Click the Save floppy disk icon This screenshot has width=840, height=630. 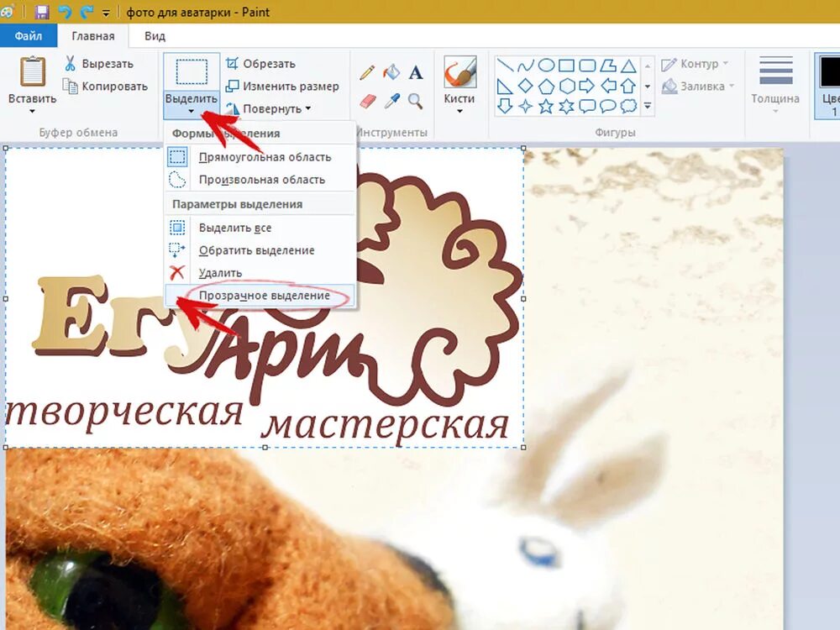[42, 12]
